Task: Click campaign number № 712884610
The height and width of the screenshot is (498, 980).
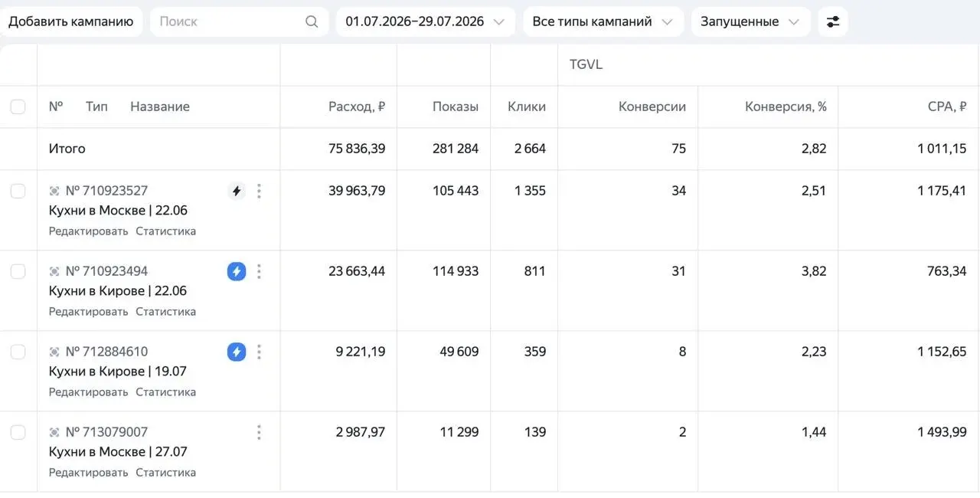Action: (x=106, y=352)
